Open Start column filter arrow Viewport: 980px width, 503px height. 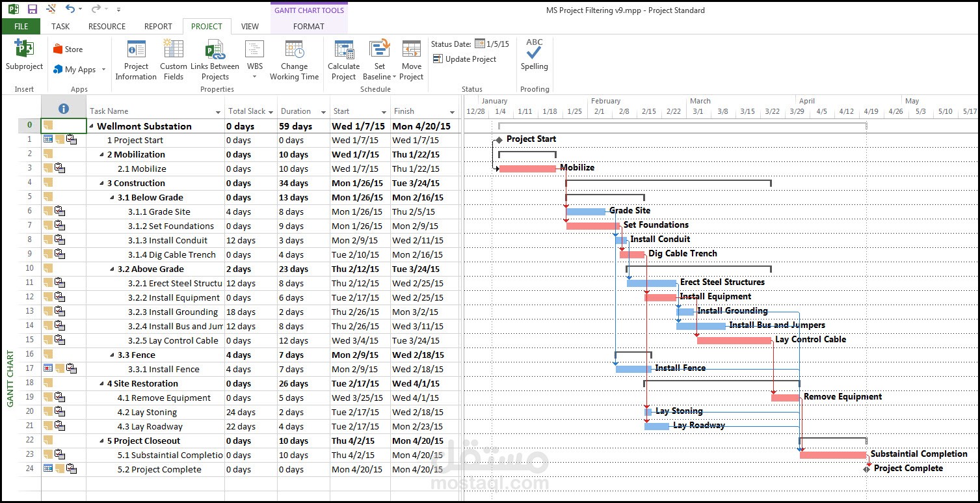384,112
